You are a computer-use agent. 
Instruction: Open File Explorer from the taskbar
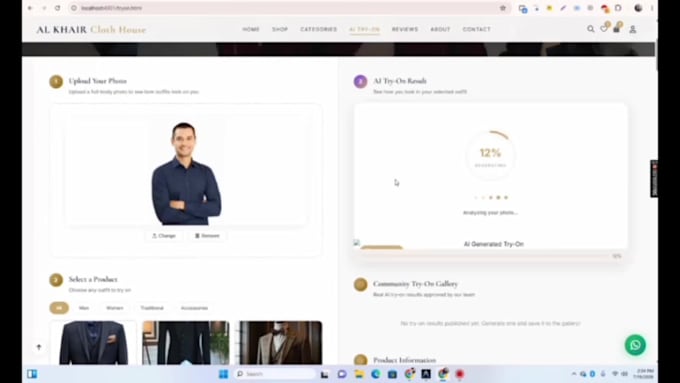(359, 374)
